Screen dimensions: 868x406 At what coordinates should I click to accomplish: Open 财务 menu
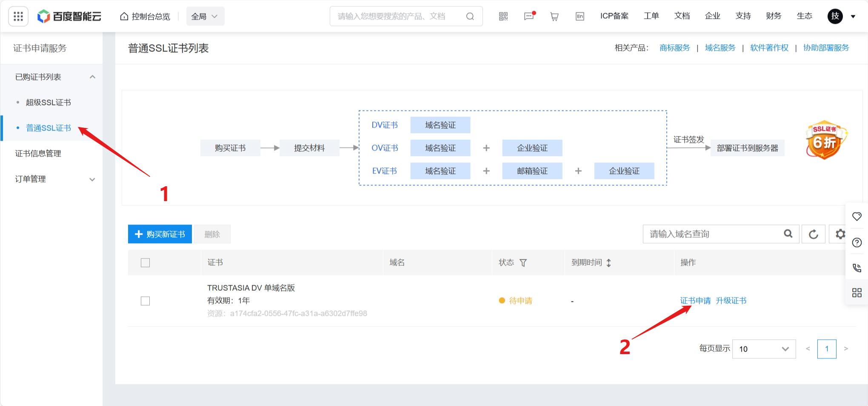pyautogui.click(x=774, y=16)
